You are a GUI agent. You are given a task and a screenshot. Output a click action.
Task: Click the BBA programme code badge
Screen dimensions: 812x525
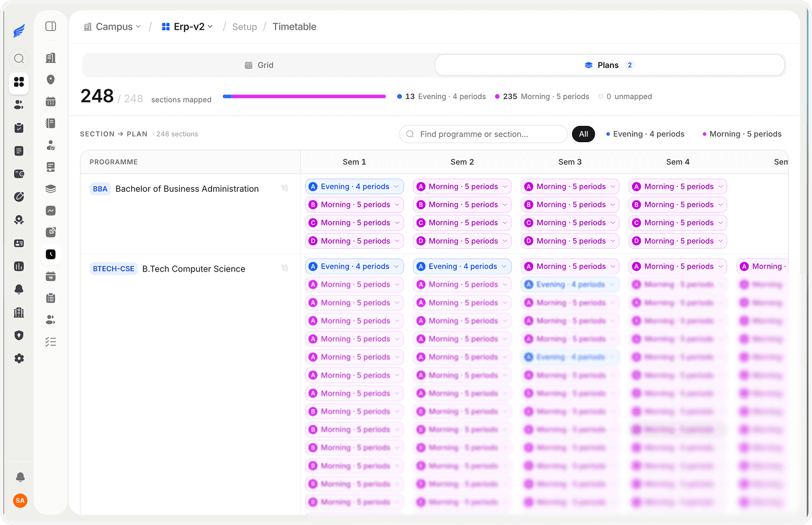coord(100,189)
